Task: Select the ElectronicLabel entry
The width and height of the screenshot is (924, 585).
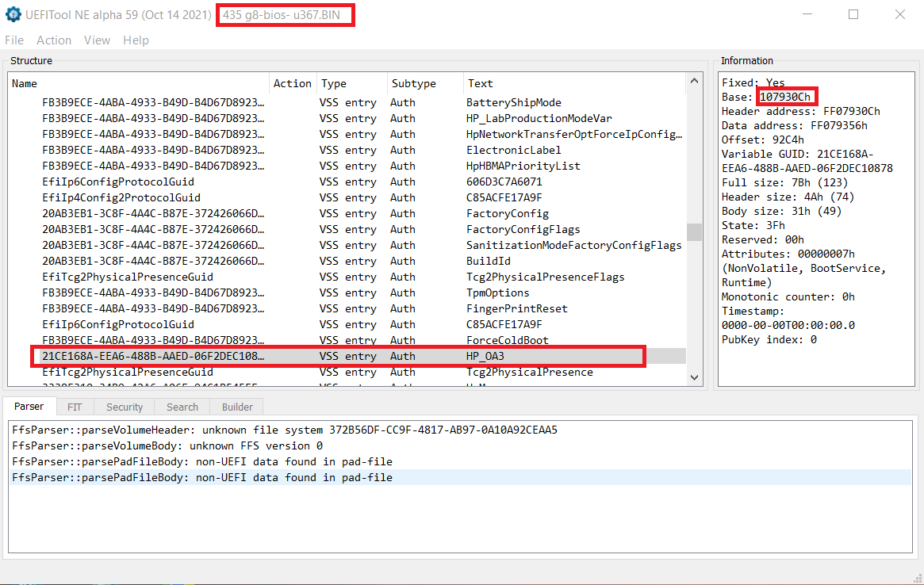Action: pyautogui.click(x=347, y=151)
